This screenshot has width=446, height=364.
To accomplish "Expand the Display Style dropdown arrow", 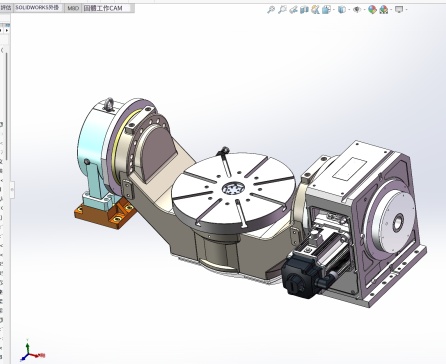I will [x=349, y=10].
